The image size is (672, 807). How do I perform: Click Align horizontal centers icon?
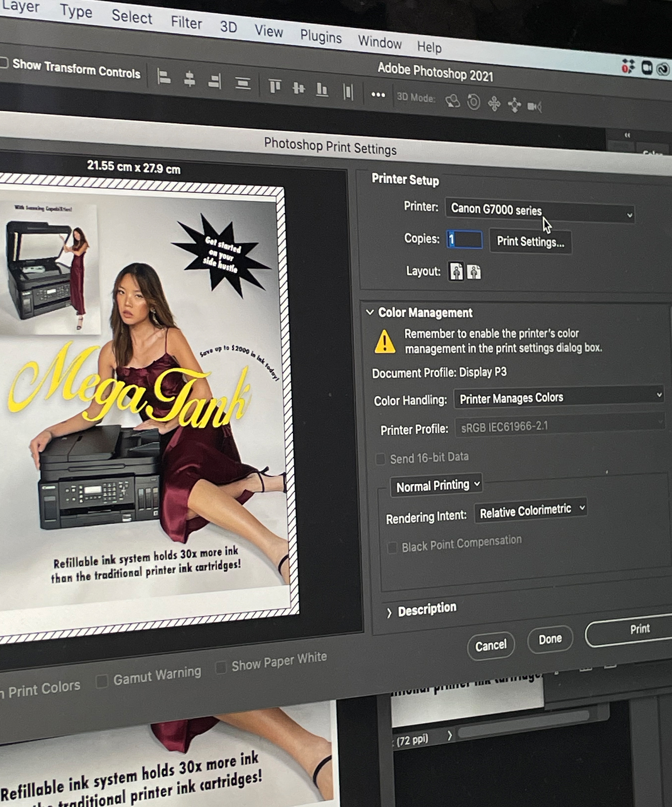pyautogui.click(x=189, y=79)
